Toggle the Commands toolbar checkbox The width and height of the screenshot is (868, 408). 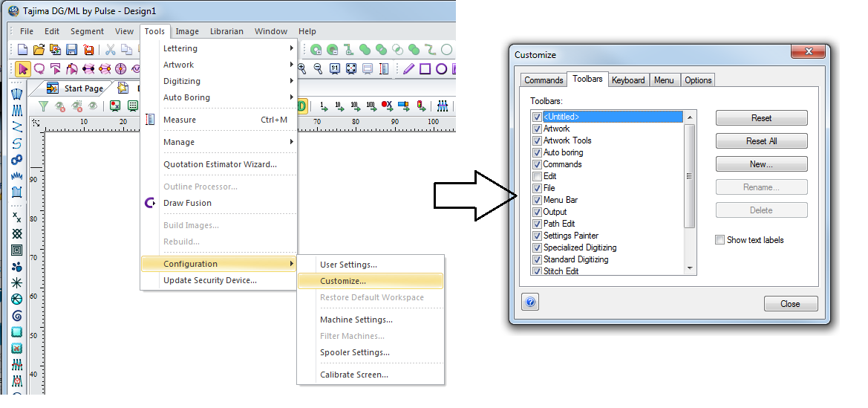pos(536,165)
